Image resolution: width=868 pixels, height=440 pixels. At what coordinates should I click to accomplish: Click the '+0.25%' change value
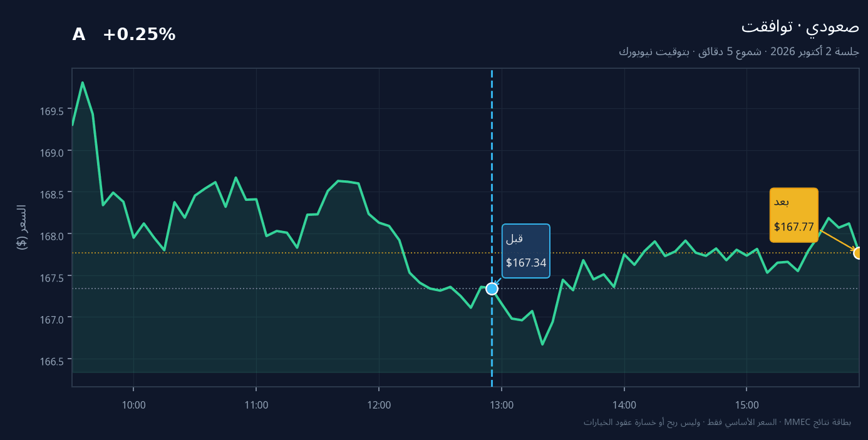pyautogui.click(x=139, y=35)
